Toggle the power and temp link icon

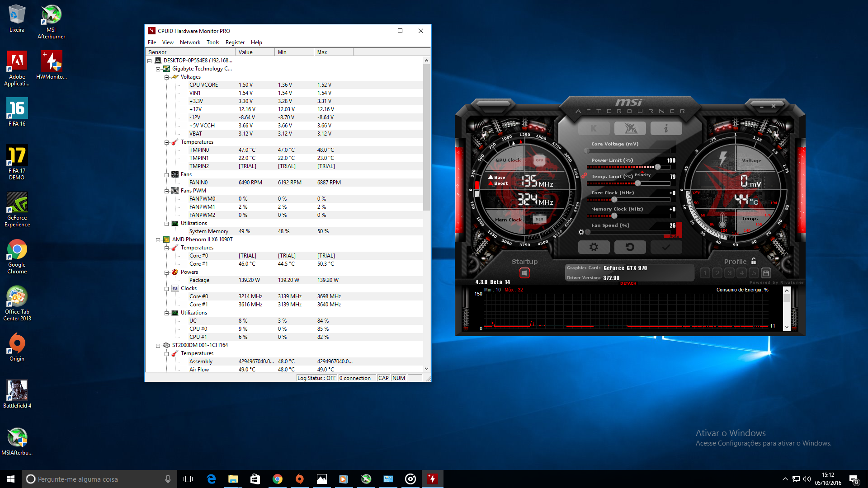(584, 175)
